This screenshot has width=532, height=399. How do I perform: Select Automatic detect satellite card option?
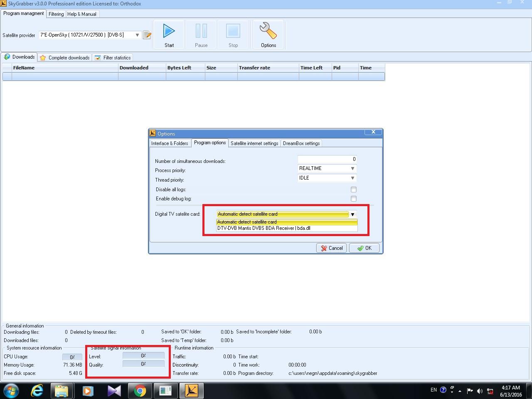[287, 222]
